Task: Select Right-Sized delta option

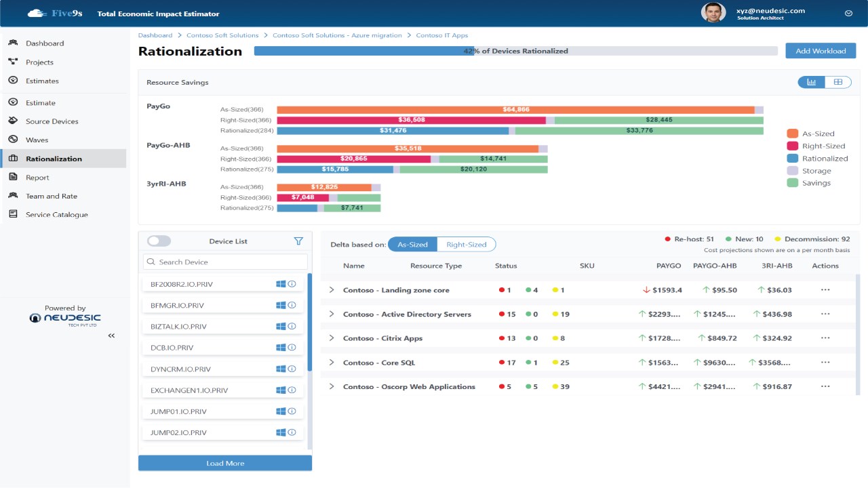Action: click(467, 244)
